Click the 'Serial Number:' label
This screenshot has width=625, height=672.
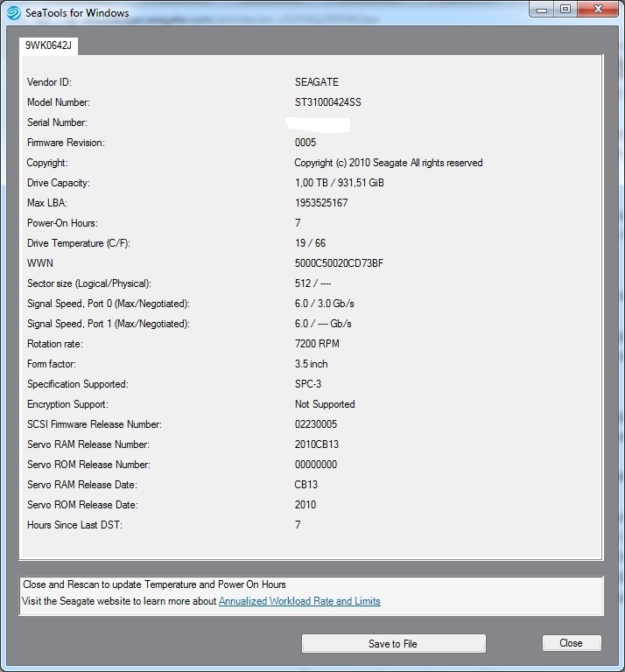[57, 122]
